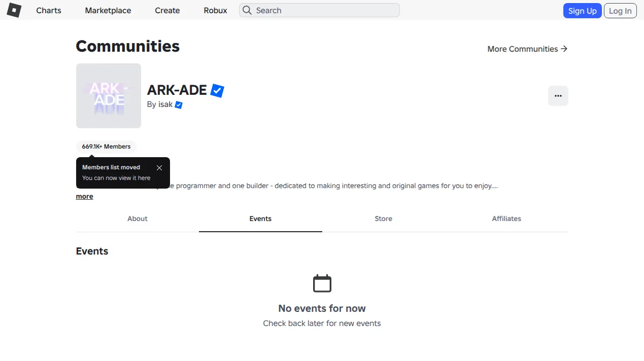Open the ARK-ADE community thumbnail
The image size is (644, 361).
[109, 96]
